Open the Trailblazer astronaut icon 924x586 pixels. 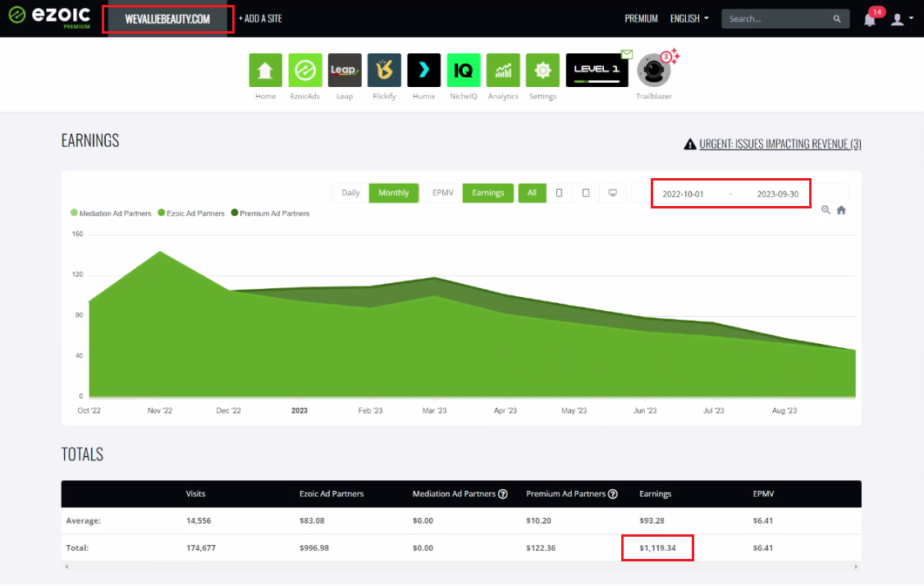[x=653, y=70]
